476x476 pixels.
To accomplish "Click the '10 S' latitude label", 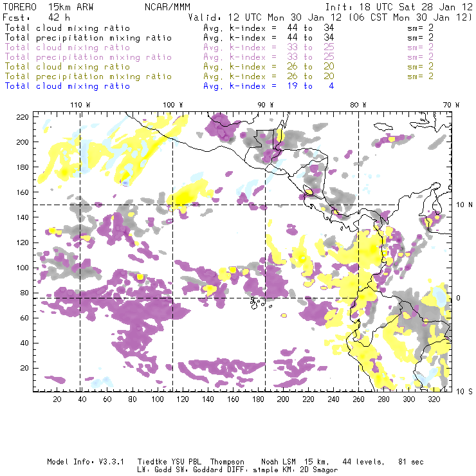I will coord(464,392).
